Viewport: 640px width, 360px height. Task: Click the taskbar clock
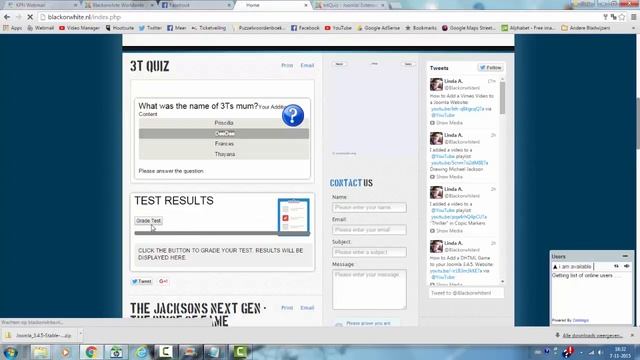click(620, 352)
